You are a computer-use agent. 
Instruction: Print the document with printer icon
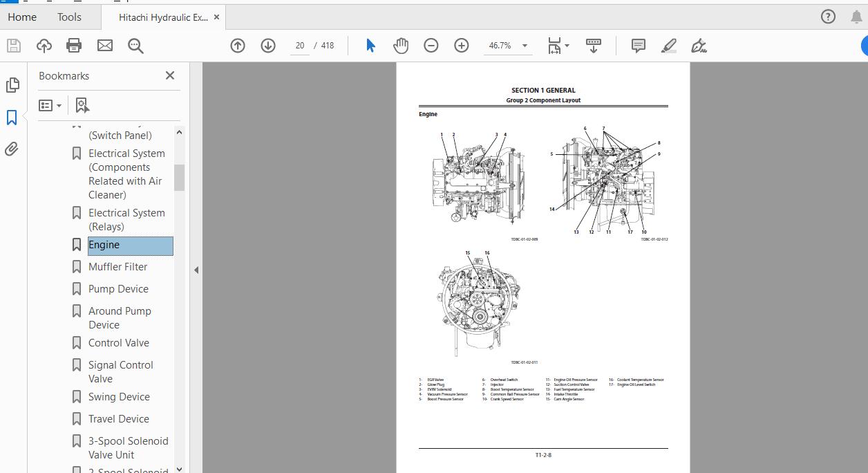[x=74, y=46]
